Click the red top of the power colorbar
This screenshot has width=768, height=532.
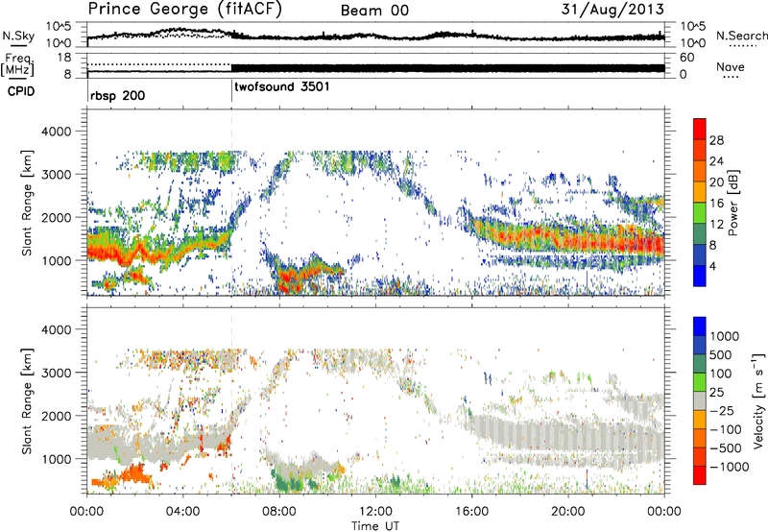coord(700,127)
